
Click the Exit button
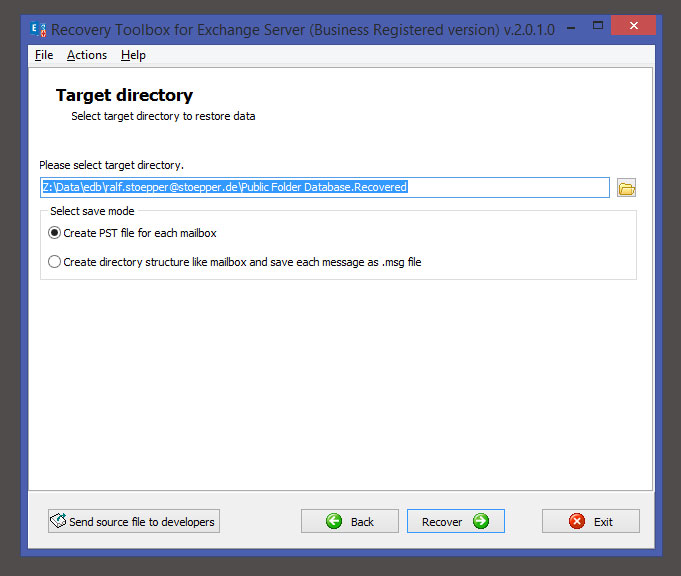(x=591, y=521)
